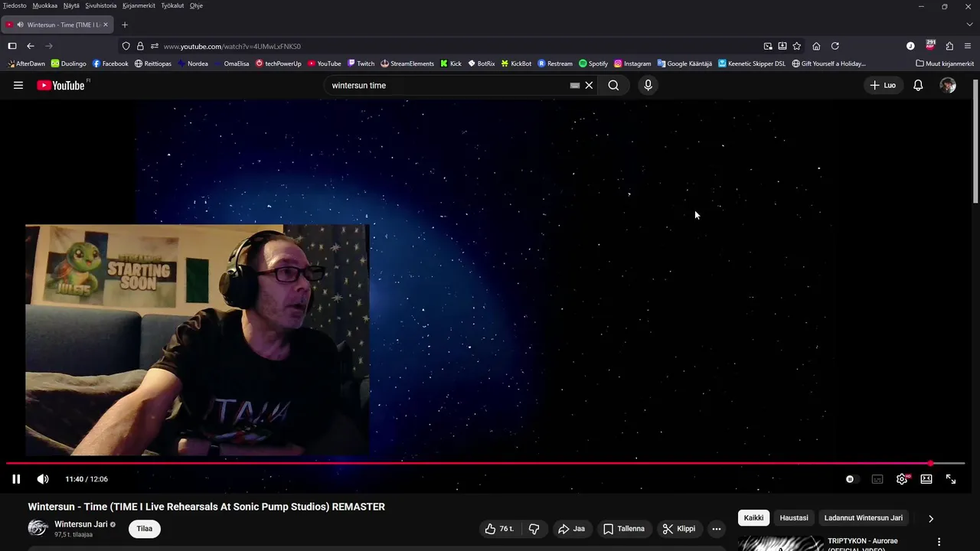Toggle the browser sidebar icon
Screen dimensions: 980x551
click(12, 46)
